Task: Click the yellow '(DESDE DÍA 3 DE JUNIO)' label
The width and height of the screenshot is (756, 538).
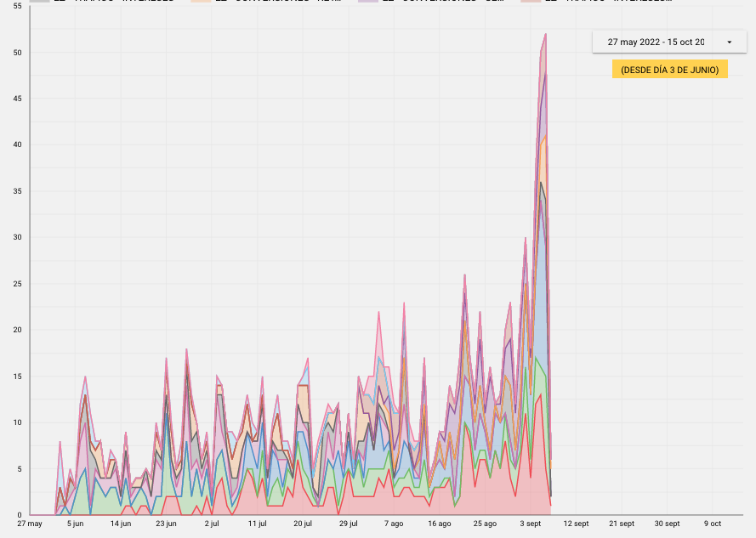Action: pyautogui.click(x=670, y=70)
